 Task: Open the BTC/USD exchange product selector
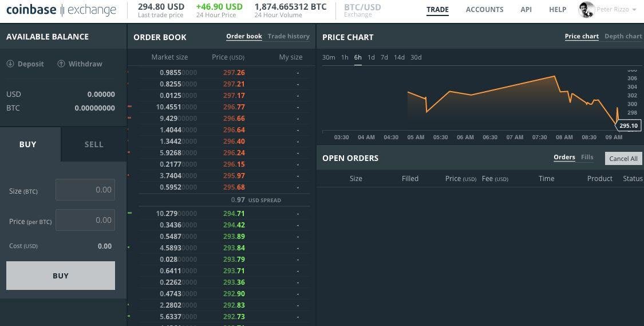coord(362,10)
